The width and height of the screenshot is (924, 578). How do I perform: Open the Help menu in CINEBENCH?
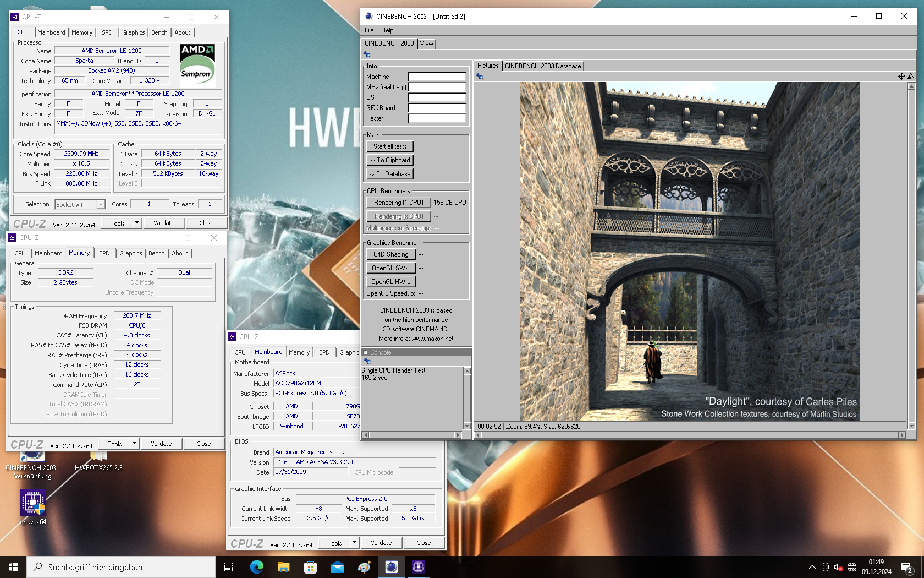387,30
